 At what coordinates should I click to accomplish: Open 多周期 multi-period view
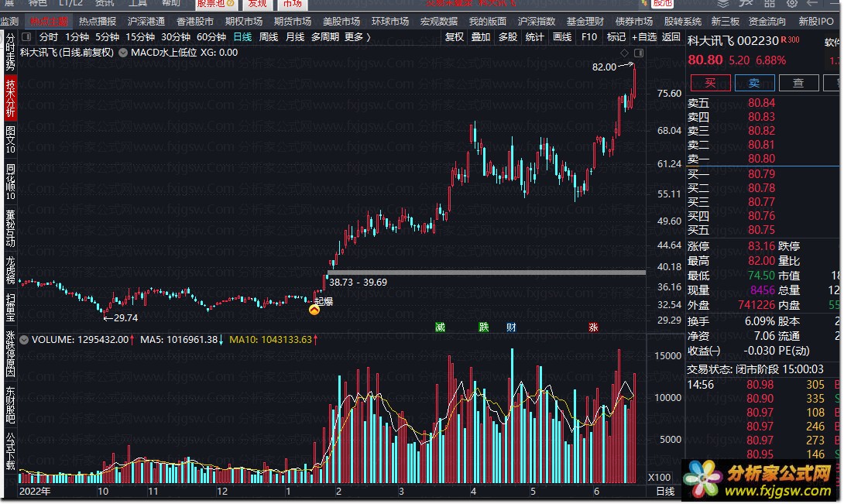coord(325,37)
